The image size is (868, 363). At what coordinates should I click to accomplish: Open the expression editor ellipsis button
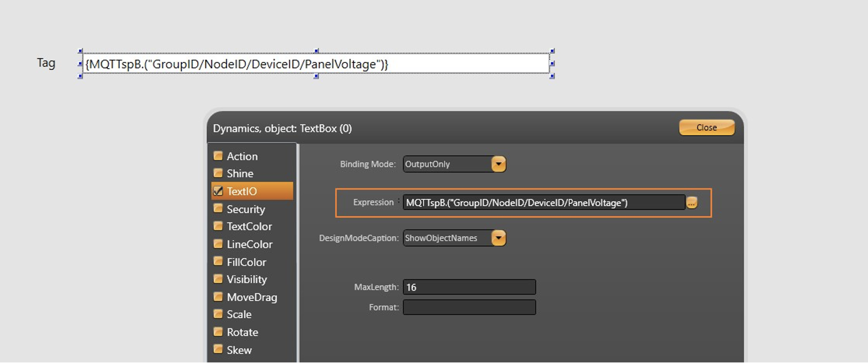point(692,203)
